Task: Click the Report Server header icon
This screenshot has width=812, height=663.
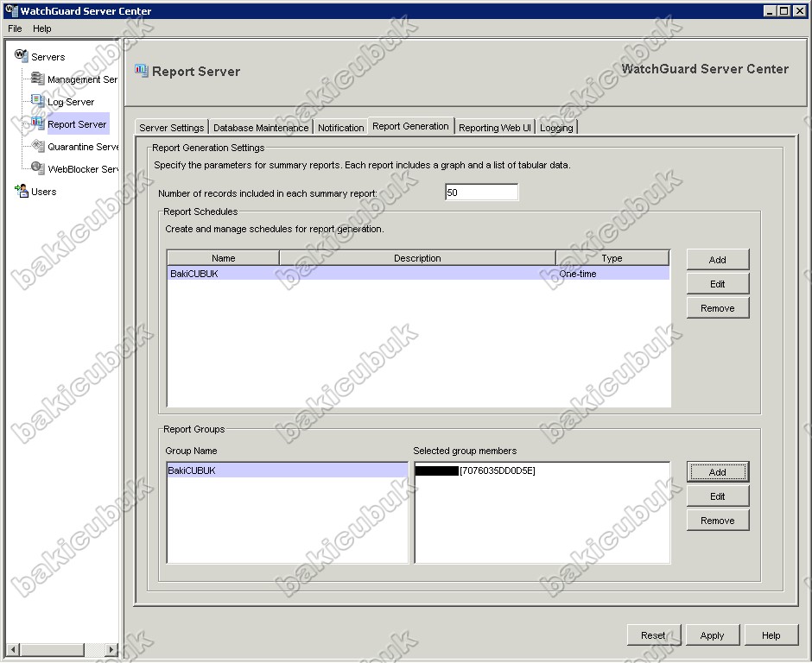Action: pyautogui.click(x=142, y=71)
